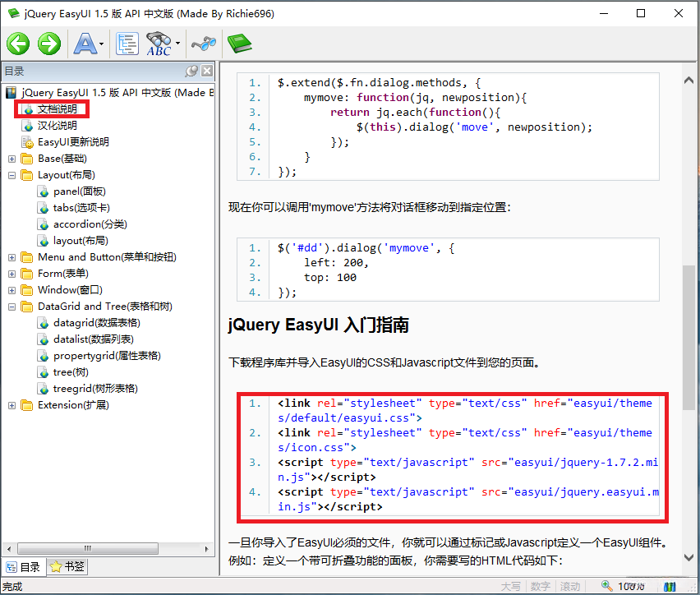Open the propertygrid(属性表格) topic
700x595 pixels.
click(107, 356)
